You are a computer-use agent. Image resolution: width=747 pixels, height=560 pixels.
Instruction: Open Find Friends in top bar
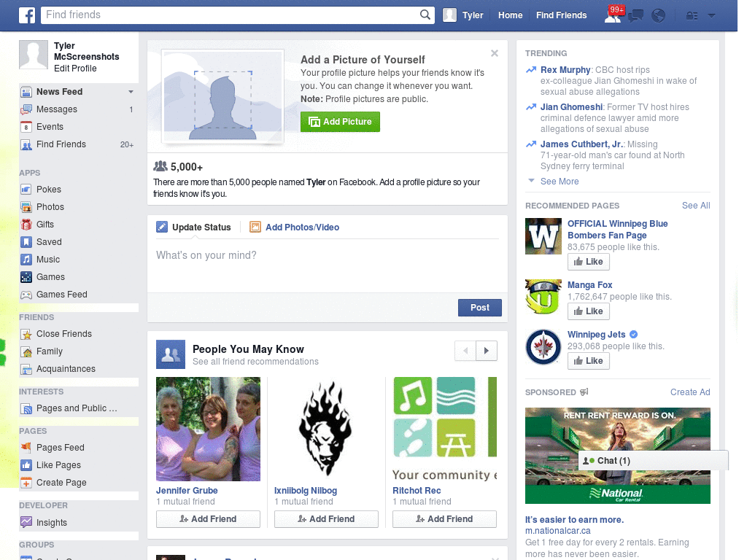point(561,15)
